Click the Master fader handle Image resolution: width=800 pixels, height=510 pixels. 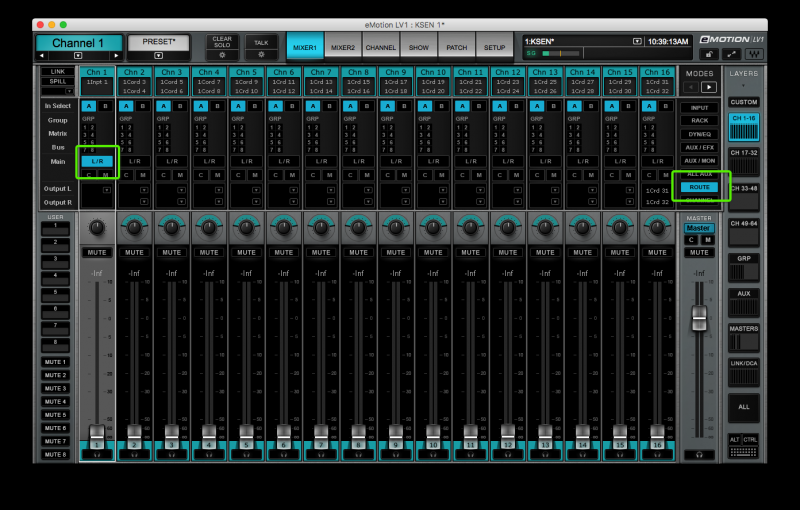click(x=699, y=319)
